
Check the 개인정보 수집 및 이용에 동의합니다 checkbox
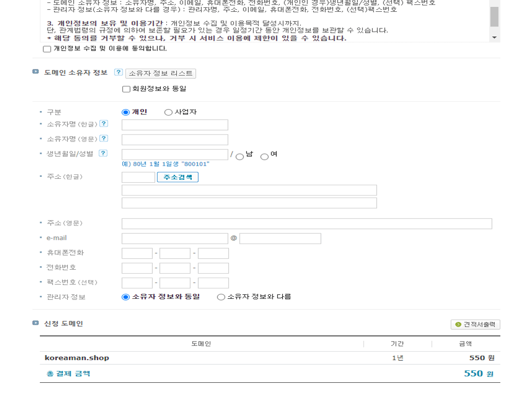coord(47,49)
